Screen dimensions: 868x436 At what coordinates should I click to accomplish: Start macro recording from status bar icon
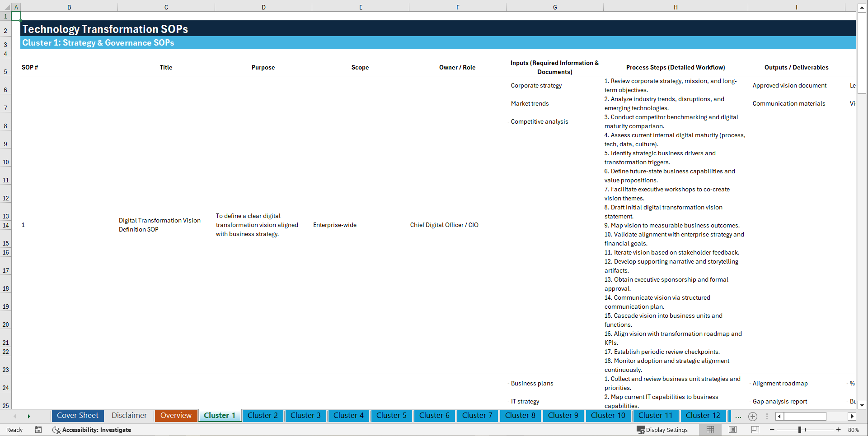(38, 430)
